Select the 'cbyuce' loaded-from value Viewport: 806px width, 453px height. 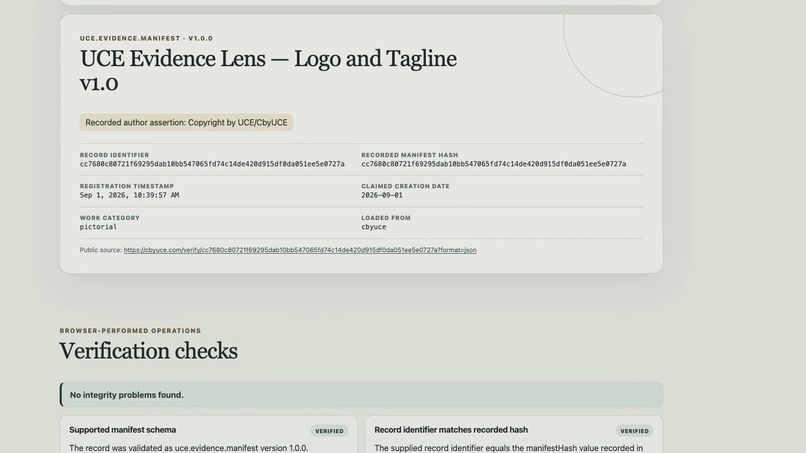click(374, 227)
